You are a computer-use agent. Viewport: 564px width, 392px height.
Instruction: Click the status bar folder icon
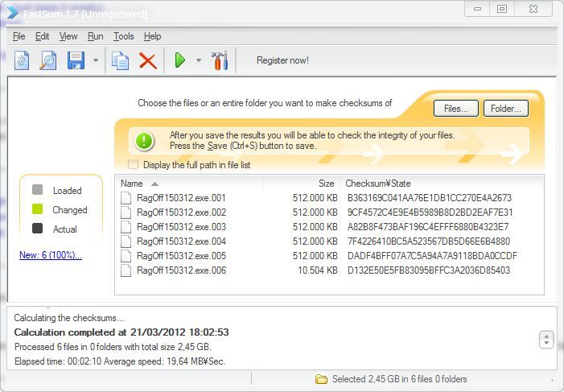coord(321,379)
